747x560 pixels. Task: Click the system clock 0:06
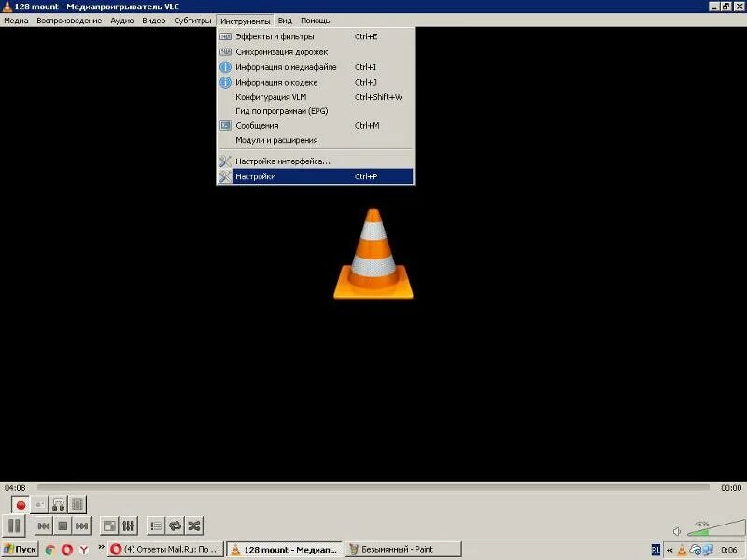click(729, 550)
